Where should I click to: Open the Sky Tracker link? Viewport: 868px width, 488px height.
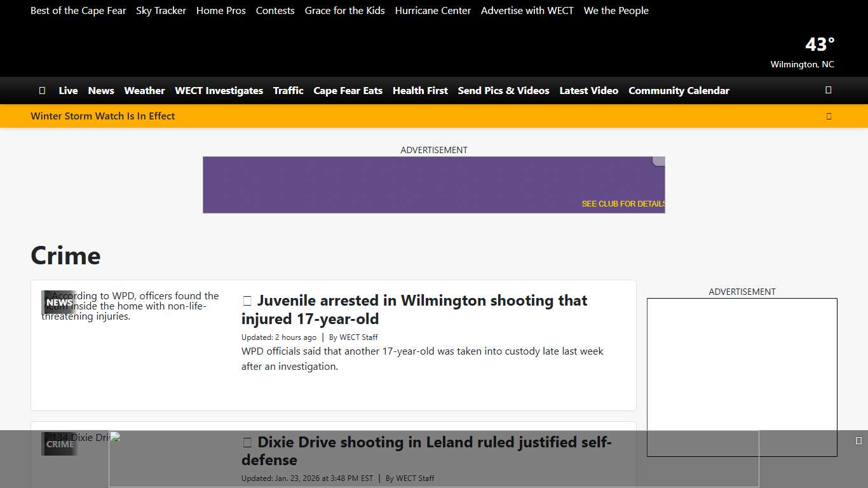pyautogui.click(x=161, y=11)
